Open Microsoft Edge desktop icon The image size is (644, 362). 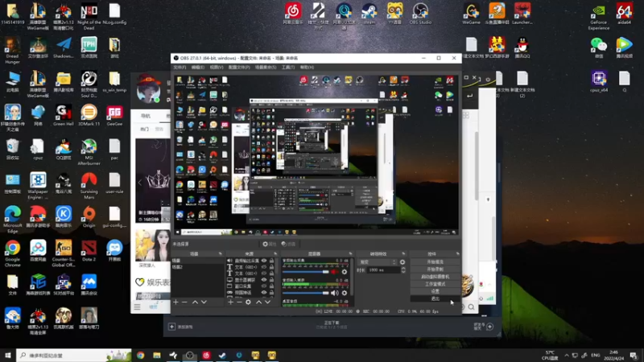[12, 220]
